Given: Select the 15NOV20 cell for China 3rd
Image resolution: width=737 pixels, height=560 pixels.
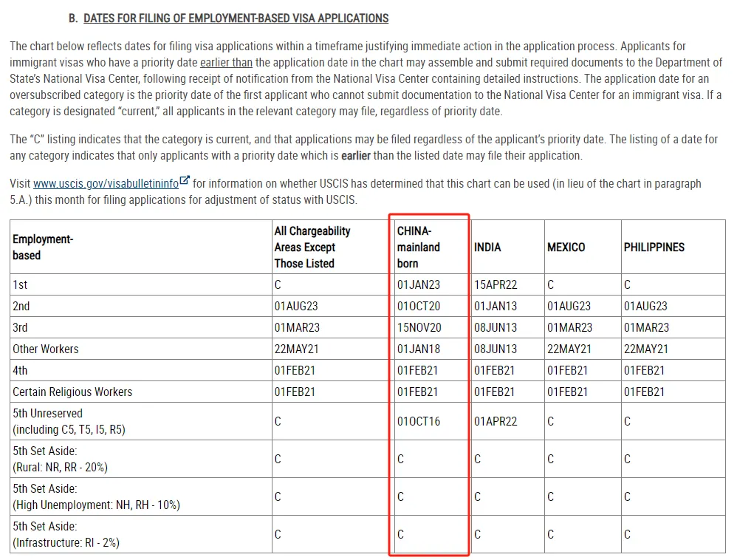Looking at the screenshot, I should pos(419,327).
